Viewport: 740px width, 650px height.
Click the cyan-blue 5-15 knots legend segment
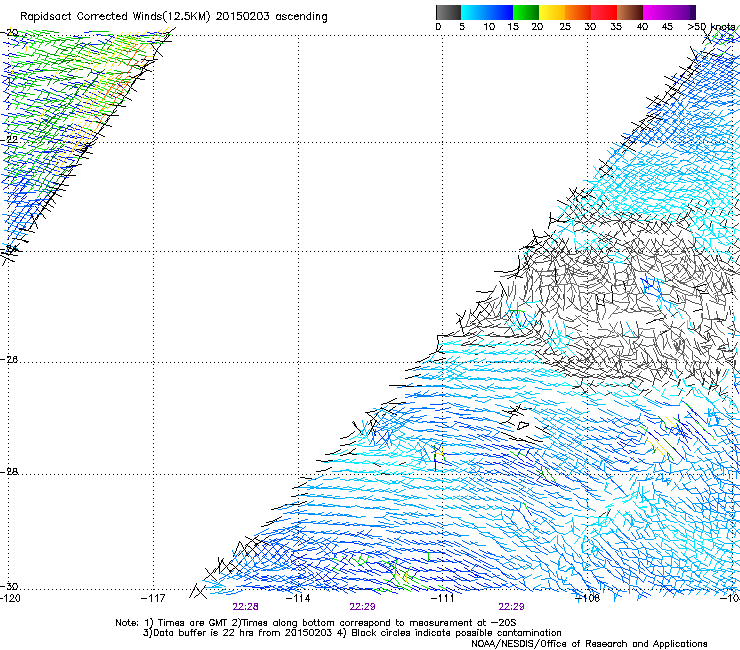(487, 12)
